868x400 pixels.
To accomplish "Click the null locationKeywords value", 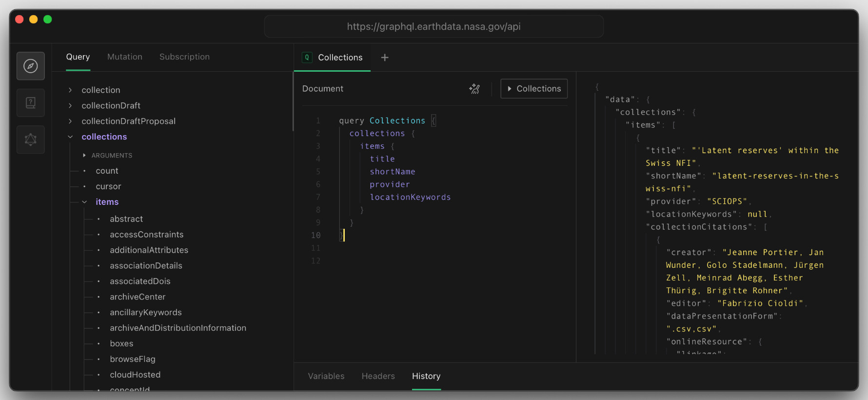I will coord(757,214).
